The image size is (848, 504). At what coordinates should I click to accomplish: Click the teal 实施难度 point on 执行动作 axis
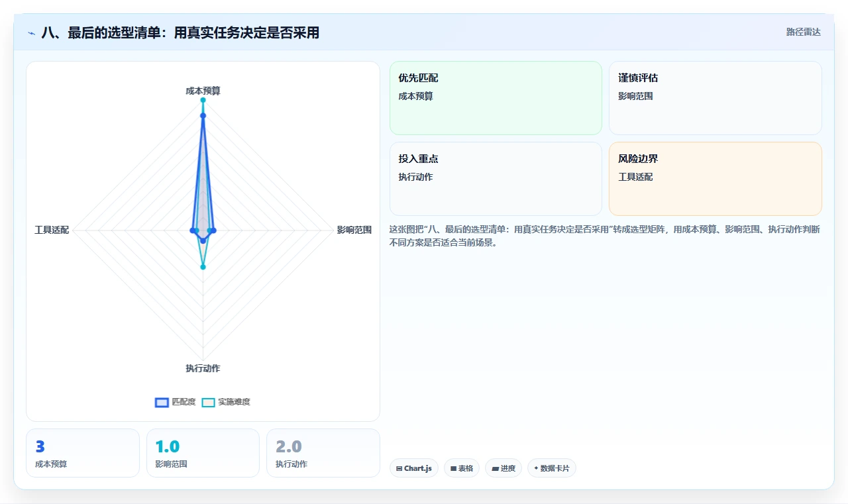click(203, 267)
